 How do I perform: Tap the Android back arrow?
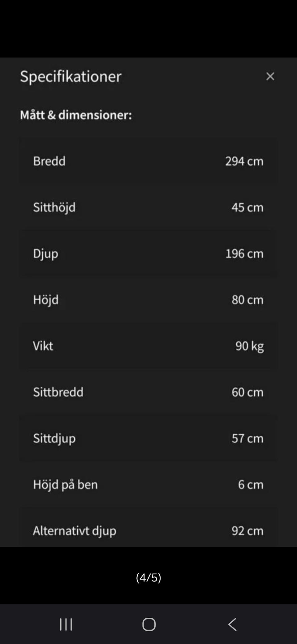[232, 624]
